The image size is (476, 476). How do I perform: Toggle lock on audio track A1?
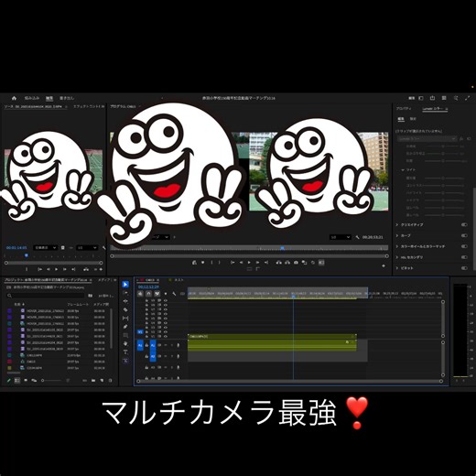coord(146,345)
